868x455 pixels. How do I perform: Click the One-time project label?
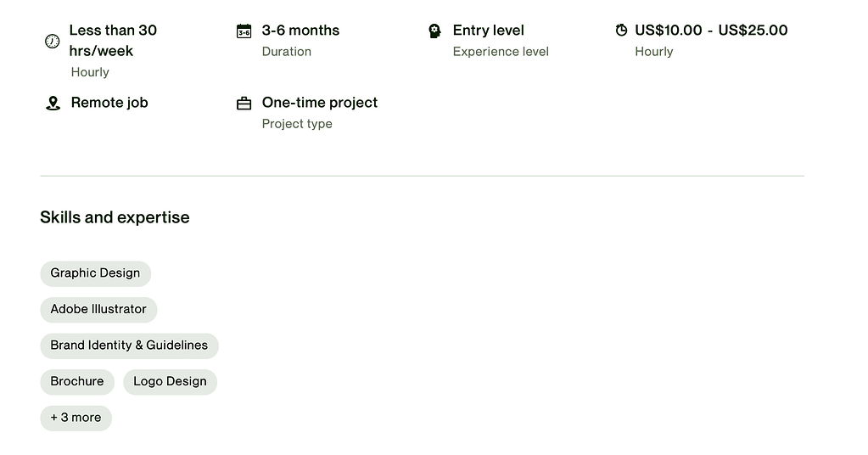319,103
